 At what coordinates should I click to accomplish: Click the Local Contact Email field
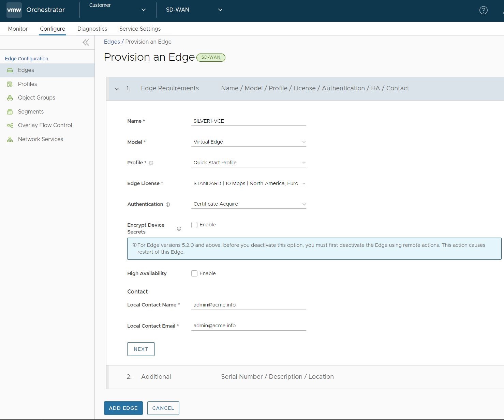[x=249, y=326]
